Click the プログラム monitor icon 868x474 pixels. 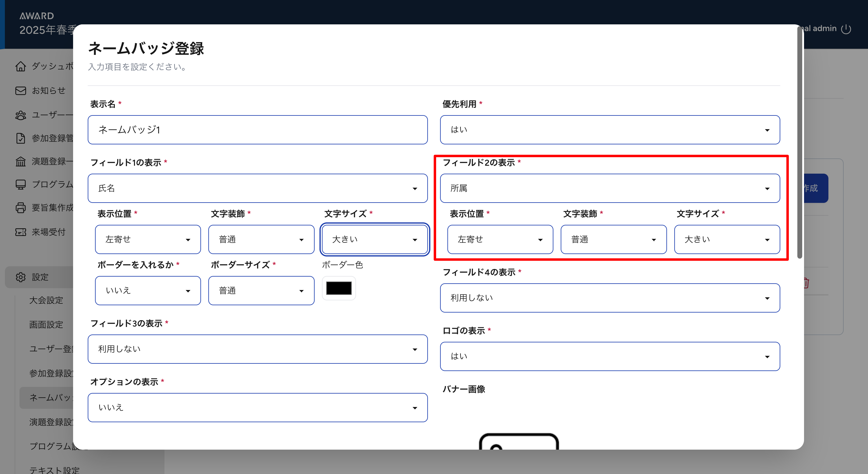20,184
